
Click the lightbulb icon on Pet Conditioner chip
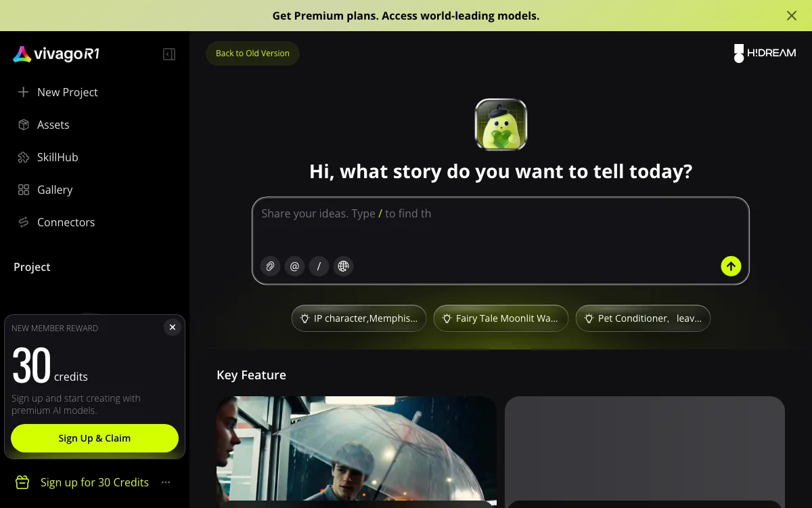[589, 318]
